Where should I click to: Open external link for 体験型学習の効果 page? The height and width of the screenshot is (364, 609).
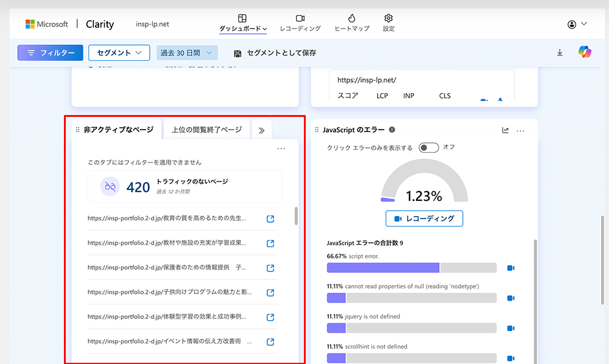pyautogui.click(x=270, y=317)
